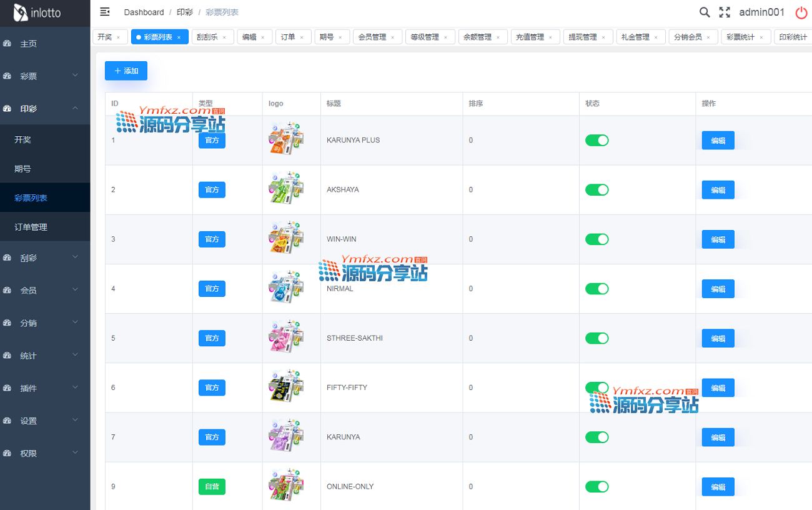The image size is (812, 510).
Task: Click the 添加 button
Action: click(126, 71)
